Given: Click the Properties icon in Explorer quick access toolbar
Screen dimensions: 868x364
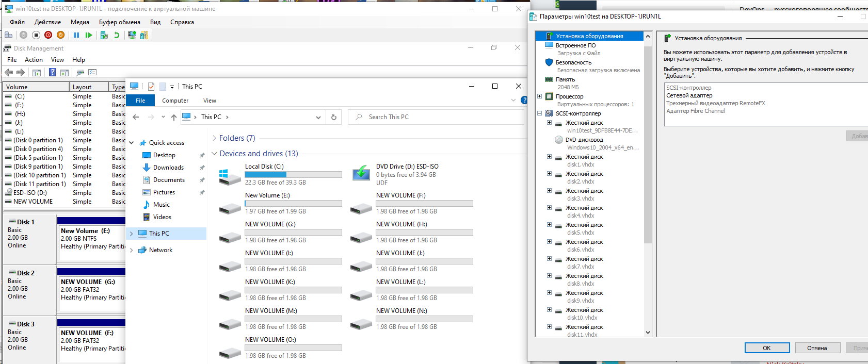Looking at the screenshot, I should point(151,87).
